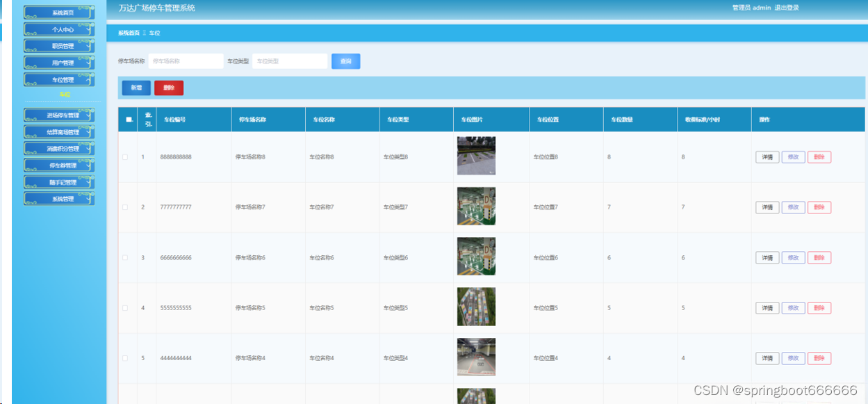Click 修改 for row 7777777777

tap(794, 207)
